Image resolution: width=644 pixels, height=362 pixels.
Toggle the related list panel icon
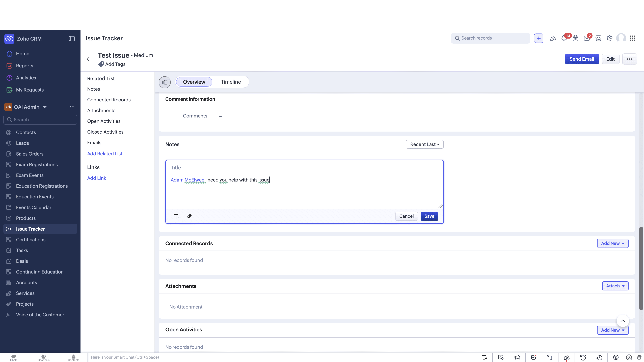click(x=165, y=82)
